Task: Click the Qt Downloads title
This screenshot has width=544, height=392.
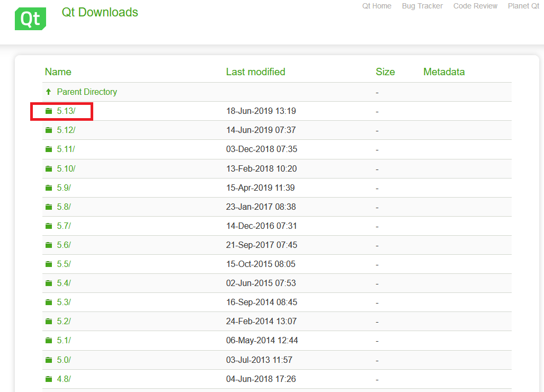Action: point(100,12)
